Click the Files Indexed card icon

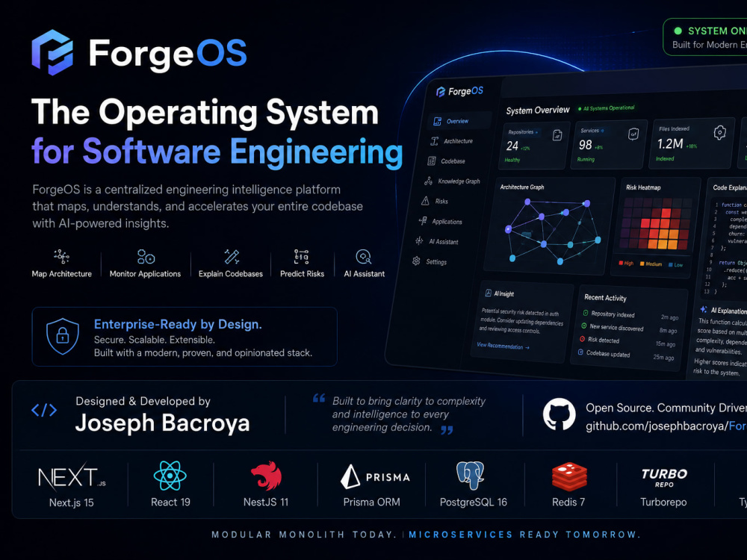[x=719, y=133]
